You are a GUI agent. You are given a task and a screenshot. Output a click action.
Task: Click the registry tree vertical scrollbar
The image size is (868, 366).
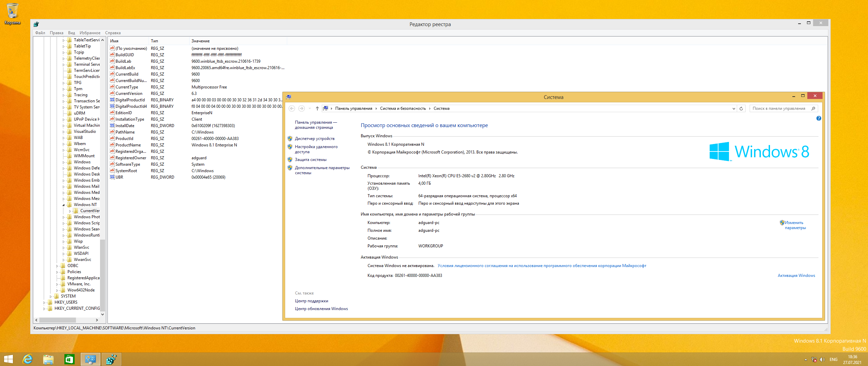[102, 275]
